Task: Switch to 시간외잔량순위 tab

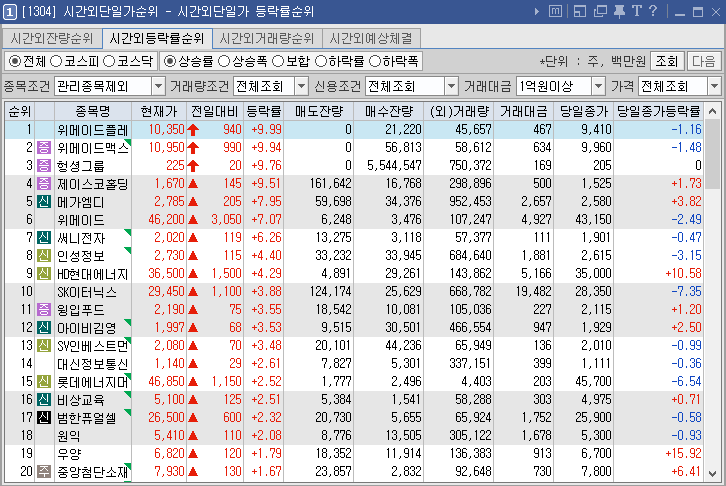Action: (52, 38)
